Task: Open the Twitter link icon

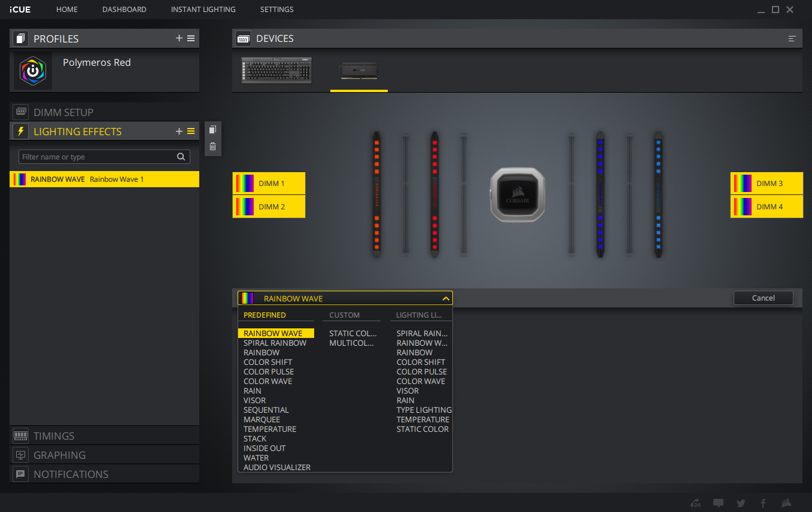Action: pyautogui.click(x=741, y=503)
